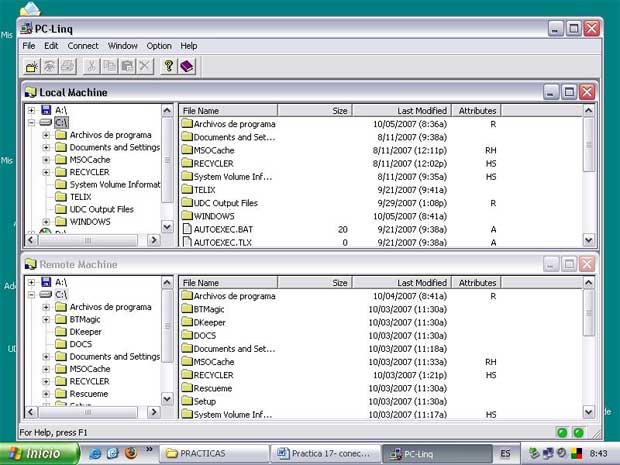Click the new connection toolbar icon
The image size is (620, 465).
[x=32, y=66]
